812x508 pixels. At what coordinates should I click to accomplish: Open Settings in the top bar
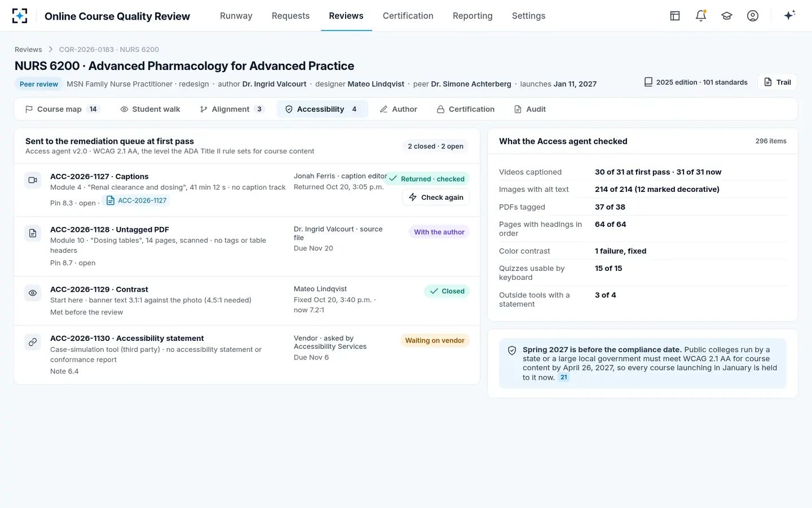tap(528, 16)
